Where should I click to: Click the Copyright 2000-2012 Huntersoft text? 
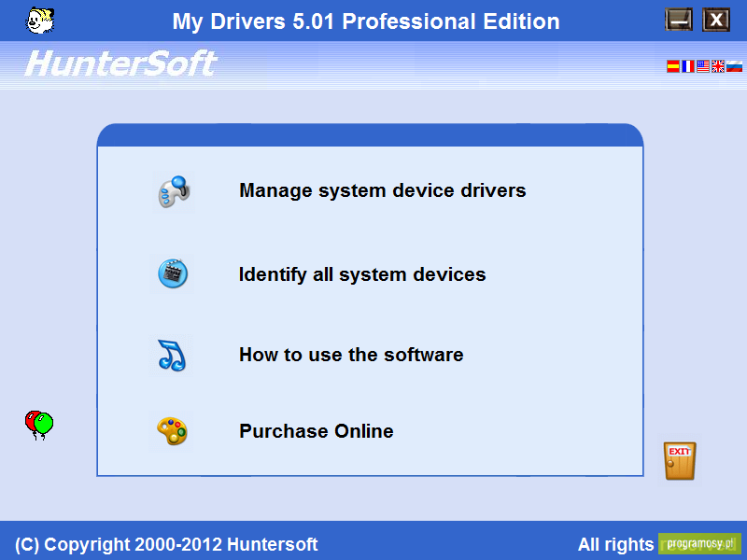[x=166, y=544]
